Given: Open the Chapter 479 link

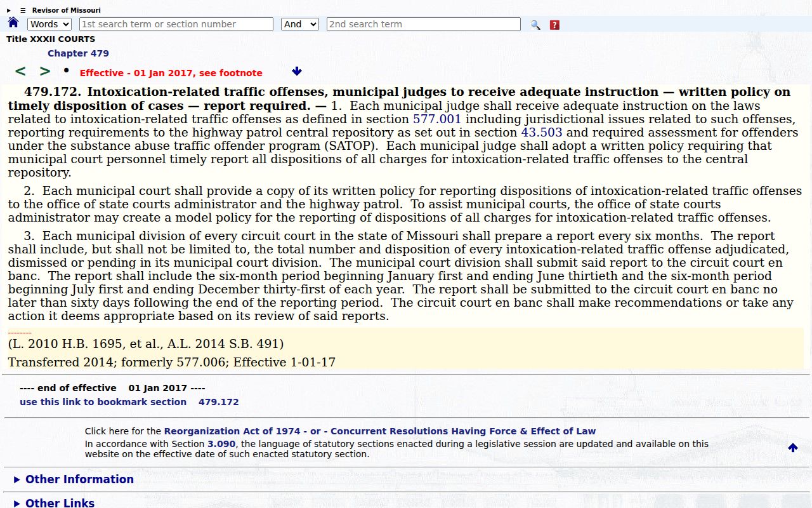Looking at the screenshot, I should click(78, 53).
